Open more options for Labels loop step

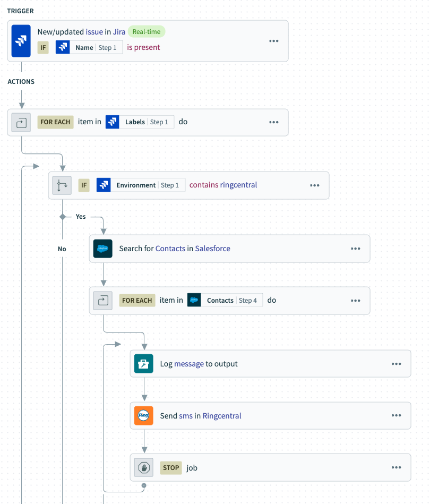point(274,122)
